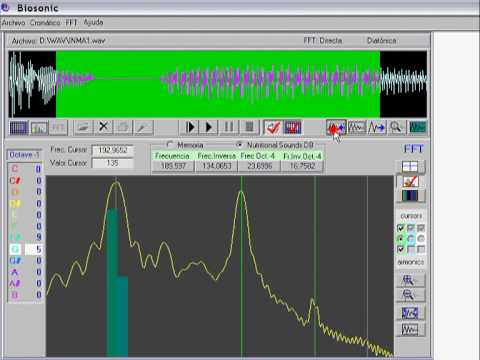This screenshot has height=360, width=480.
Task: Click the Octave -1 label button
Action: [24, 155]
